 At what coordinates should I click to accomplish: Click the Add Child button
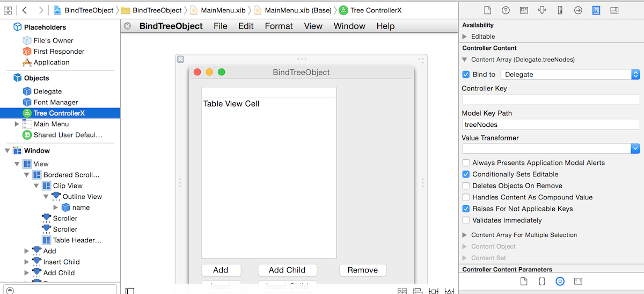(287, 270)
